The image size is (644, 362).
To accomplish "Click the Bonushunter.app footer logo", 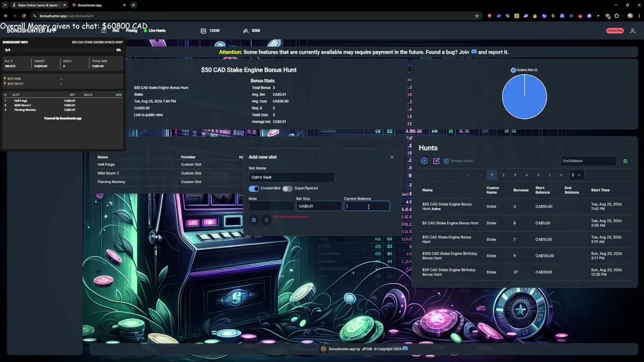I will tap(324, 349).
